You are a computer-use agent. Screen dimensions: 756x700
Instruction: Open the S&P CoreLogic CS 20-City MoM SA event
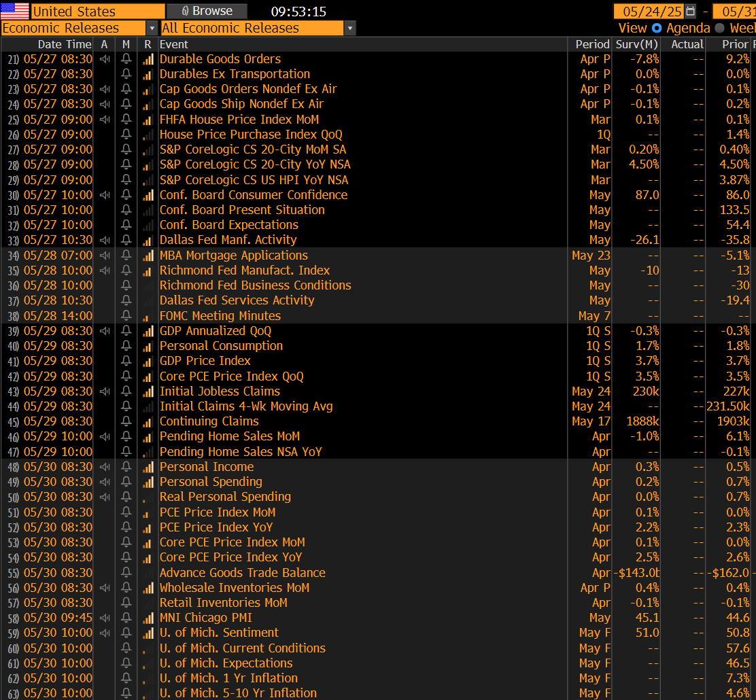(253, 150)
